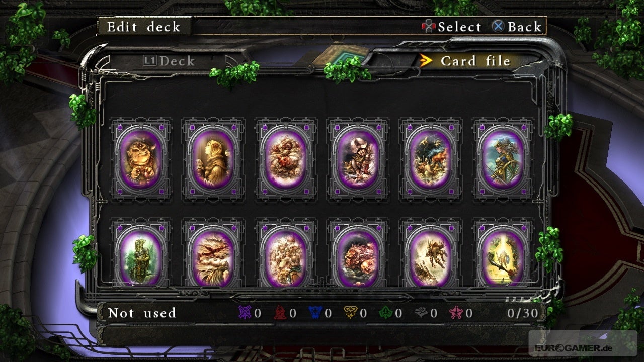Click the Select label at top
Screen dimensions: 644x362
[x=460, y=27]
